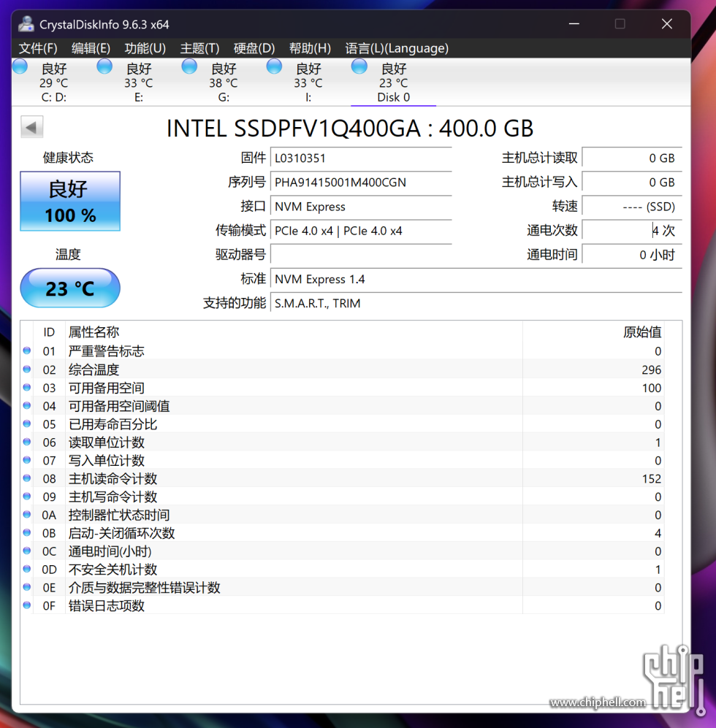Viewport: 716px width, 728px height.
Task: Select the E: disk tab
Action: (x=139, y=83)
